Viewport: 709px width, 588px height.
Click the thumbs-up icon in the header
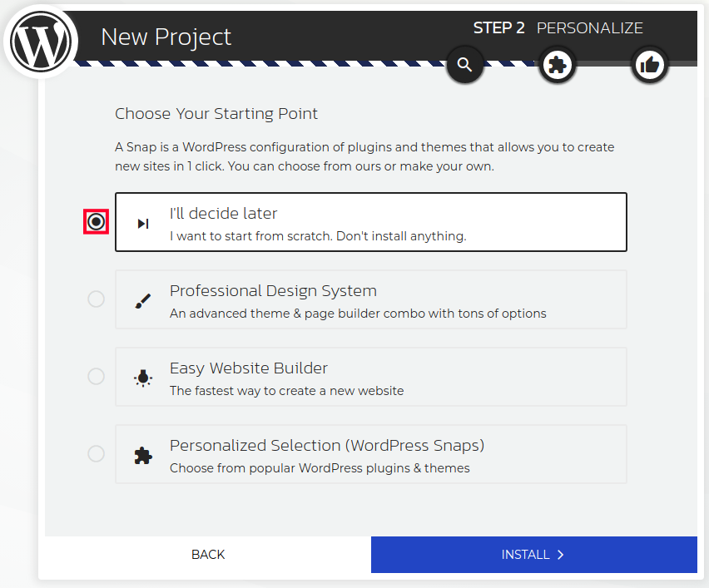click(x=650, y=64)
